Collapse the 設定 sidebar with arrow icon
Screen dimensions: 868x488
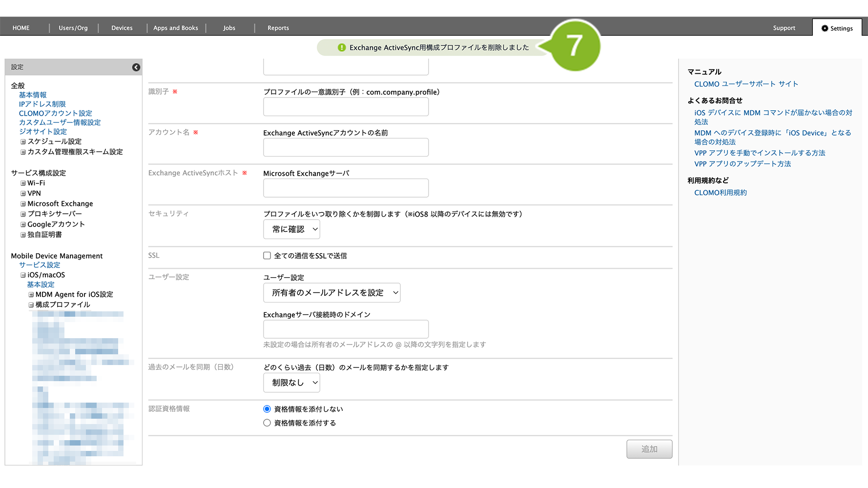(x=136, y=67)
